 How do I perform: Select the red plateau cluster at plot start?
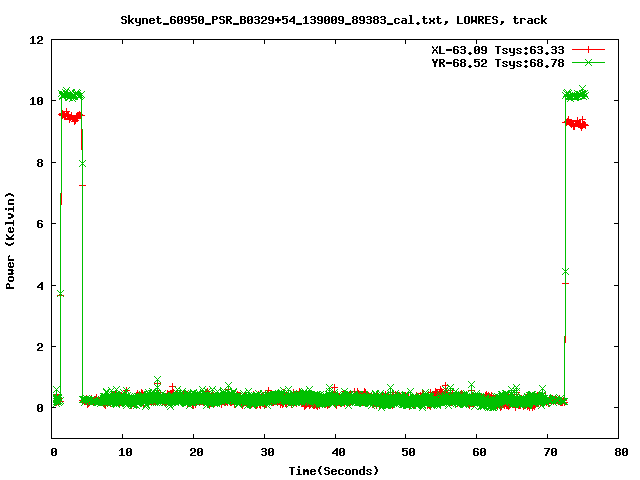click(71, 116)
